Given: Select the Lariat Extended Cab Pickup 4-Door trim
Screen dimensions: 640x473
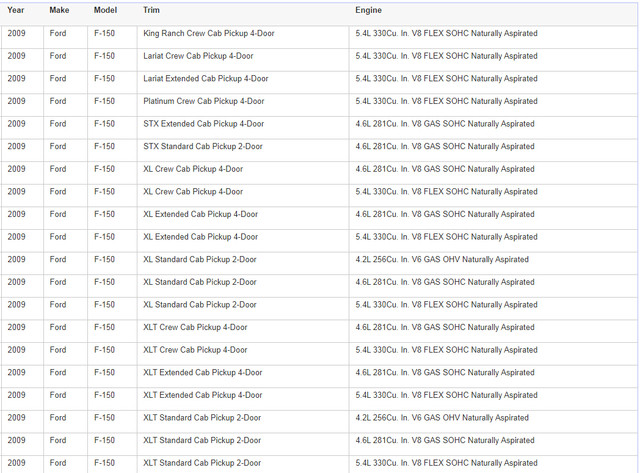Looking at the screenshot, I should pyautogui.click(x=206, y=78).
